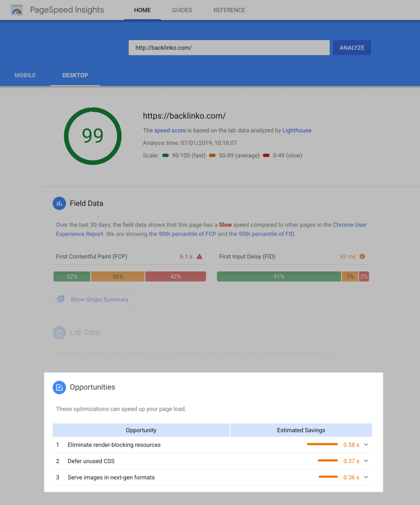Click green fast scale legend marker
The width and height of the screenshot is (420, 505).
click(166, 155)
